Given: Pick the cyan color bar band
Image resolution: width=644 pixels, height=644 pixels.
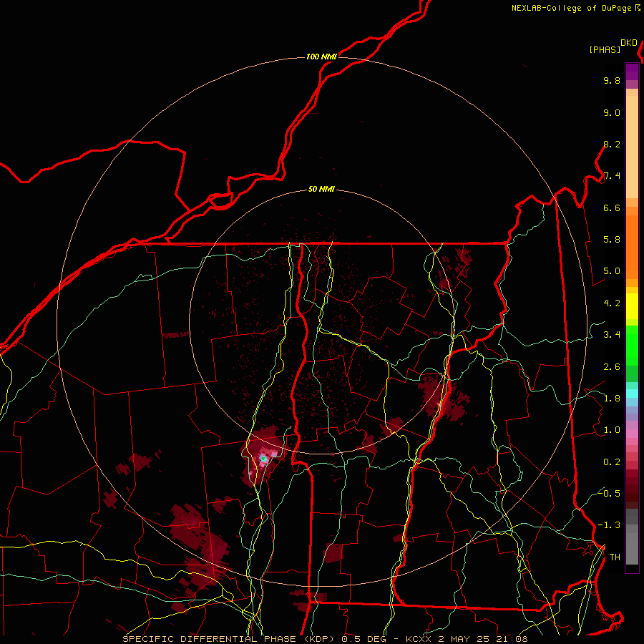Looking at the screenshot, I should pyautogui.click(x=632, y=393).
